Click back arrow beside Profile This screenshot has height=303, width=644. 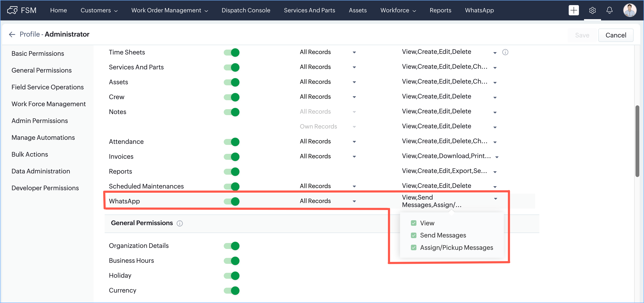point(12,34)
